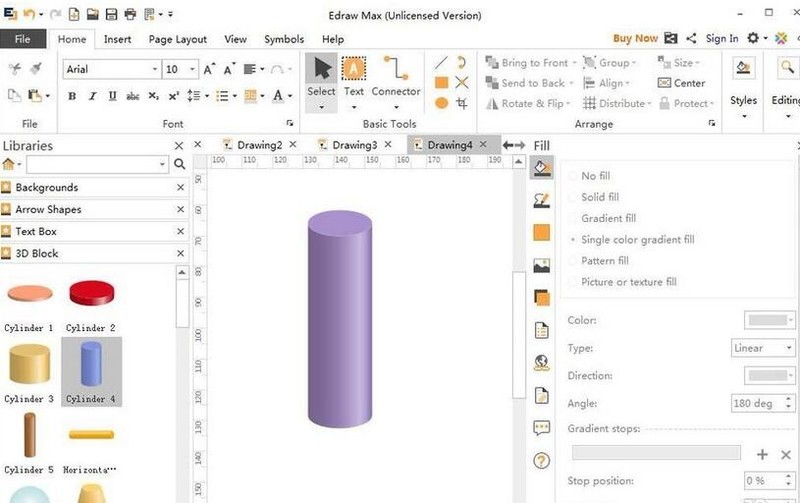Apply superscript formatting
The height and width of the screenshot is (503, 800).
173,96
